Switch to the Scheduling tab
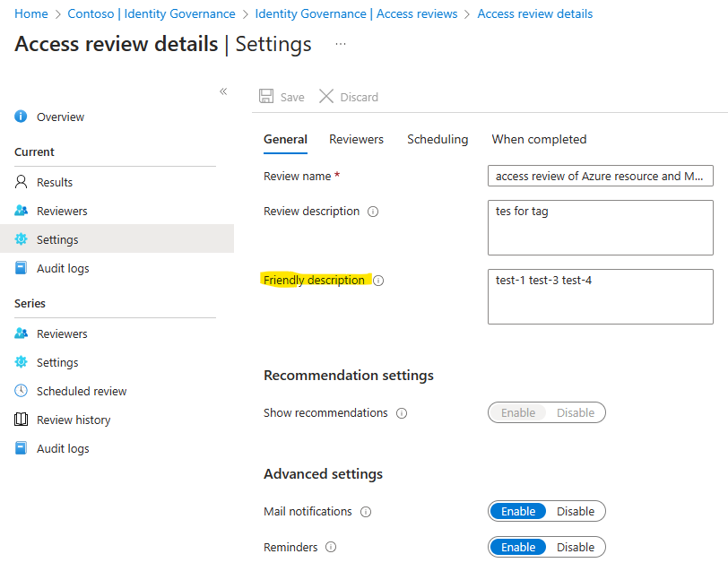This screenshot has width=728, height=580. pos(438,139)
